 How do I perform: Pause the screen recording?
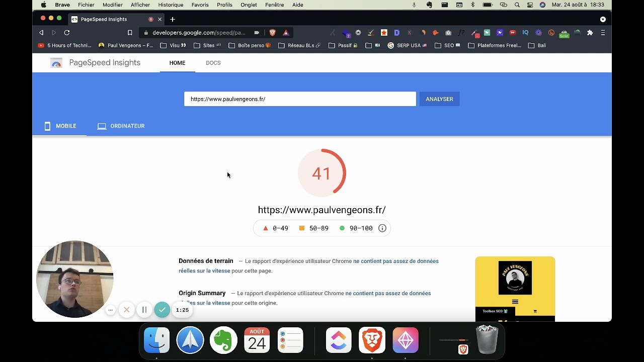[144, 310]
